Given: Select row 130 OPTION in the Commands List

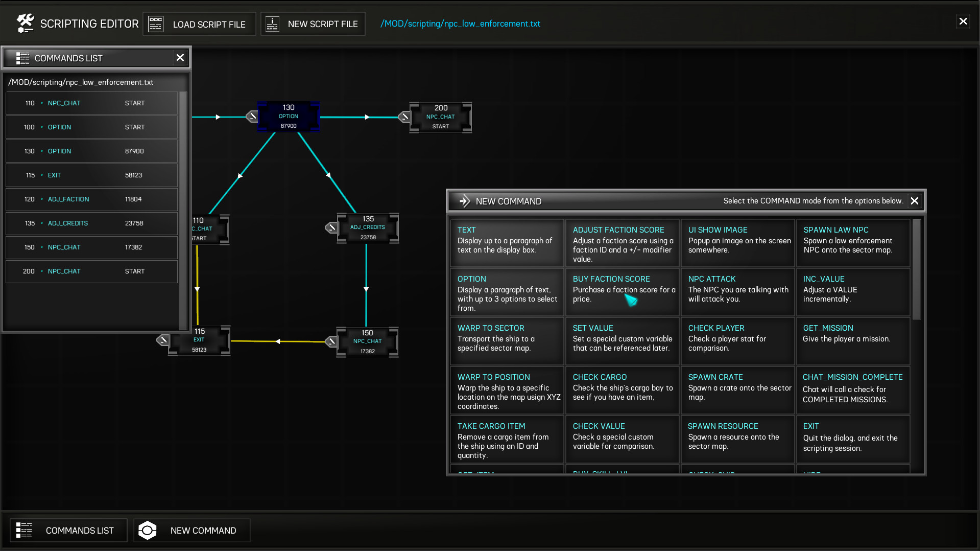Looking at the screenshot, I should click(91, 151).
